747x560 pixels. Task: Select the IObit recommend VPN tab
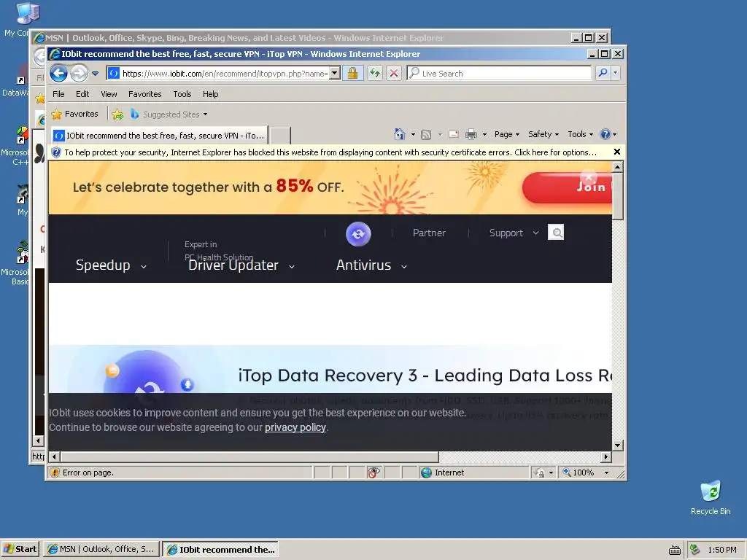pos(159,136)
